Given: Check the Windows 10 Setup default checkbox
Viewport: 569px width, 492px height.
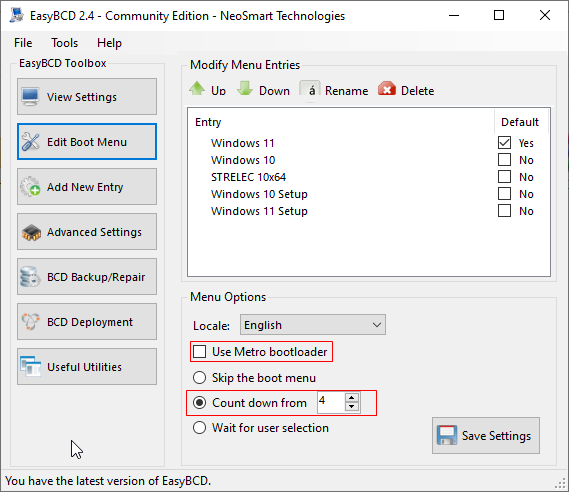Looking at the screenshot, I should (x=504, y=194).
